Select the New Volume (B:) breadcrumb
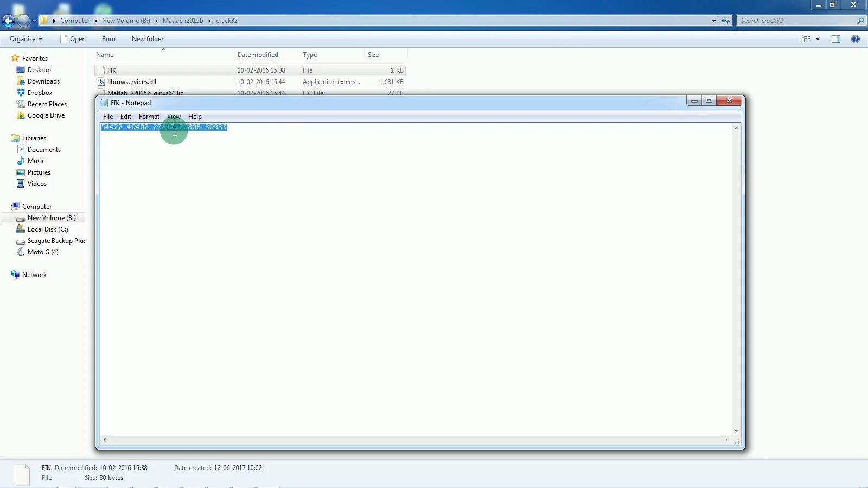Image resolution: width=868 pixels, height=488 pixels. pos(126,21)
